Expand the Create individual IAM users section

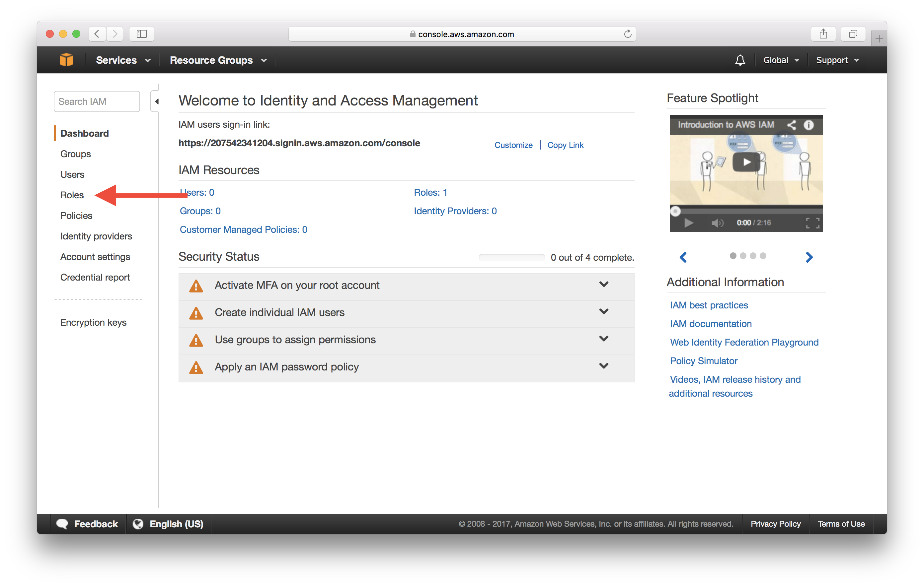pyautogui.click(x=604, y=312)
